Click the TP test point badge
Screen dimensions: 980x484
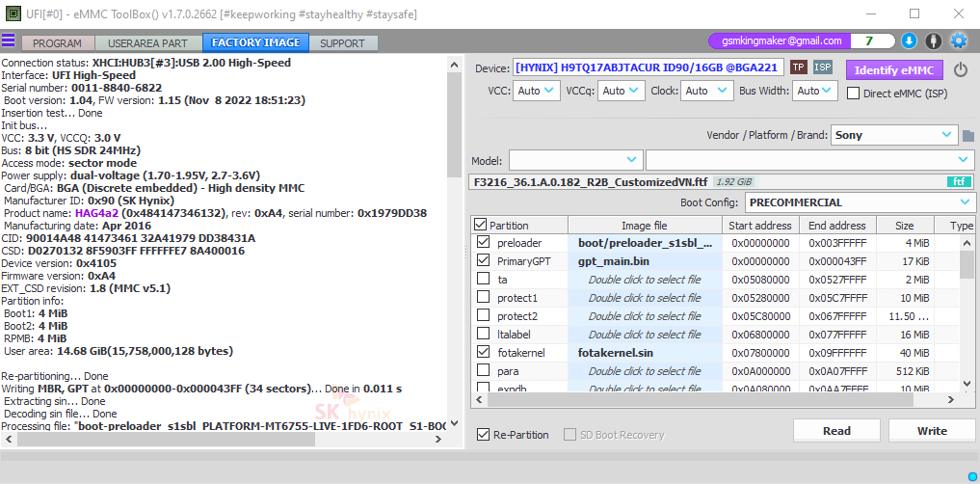pyautogui.click(x=798, y=67)
